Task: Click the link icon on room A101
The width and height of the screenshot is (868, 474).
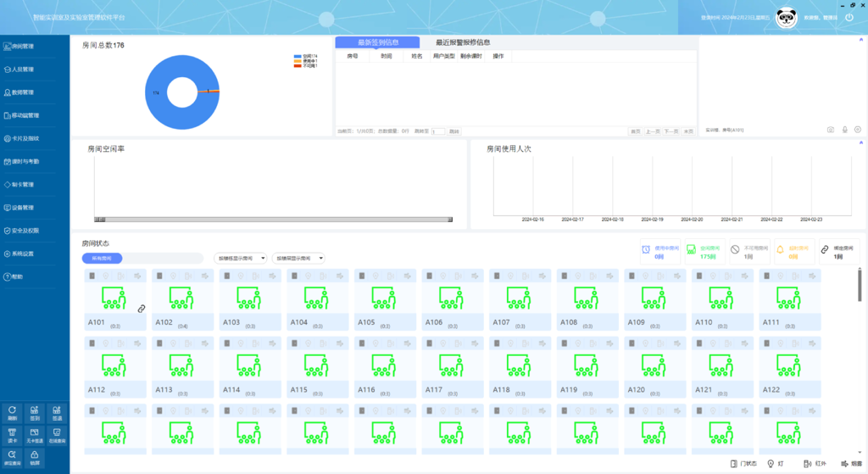Action: click(142, 309)
